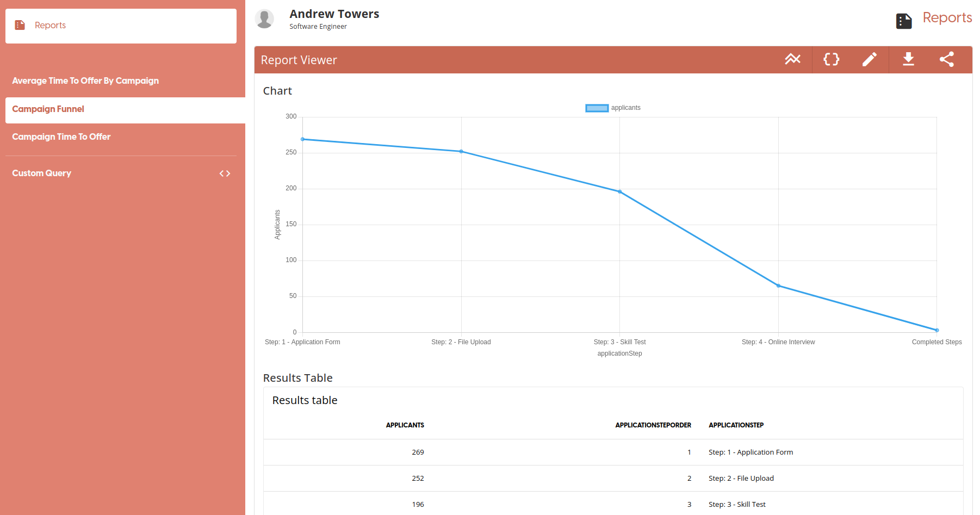
Task: Click the Andrew Towers avatar icon
Action: click(265, 19)
